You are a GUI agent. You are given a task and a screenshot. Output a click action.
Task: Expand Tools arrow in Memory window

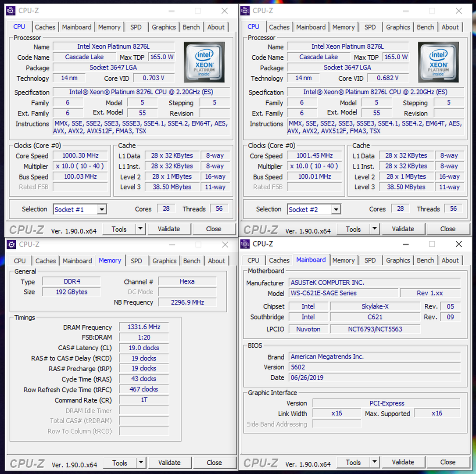(x=141, y=463)
